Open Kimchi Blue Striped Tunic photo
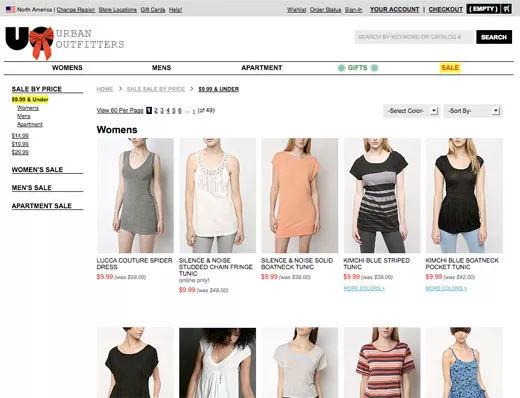The width and height of the screenshot is (520, 398). (x=382, y=196)
